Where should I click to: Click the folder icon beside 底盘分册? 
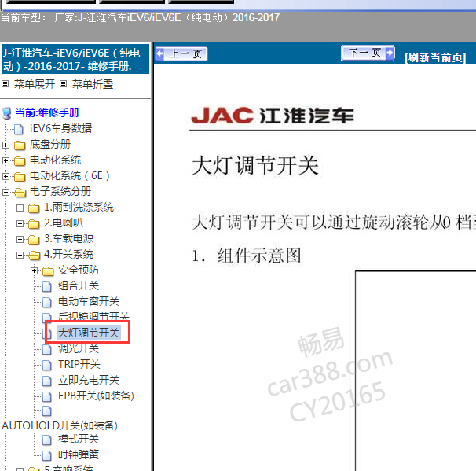point(20,145)
